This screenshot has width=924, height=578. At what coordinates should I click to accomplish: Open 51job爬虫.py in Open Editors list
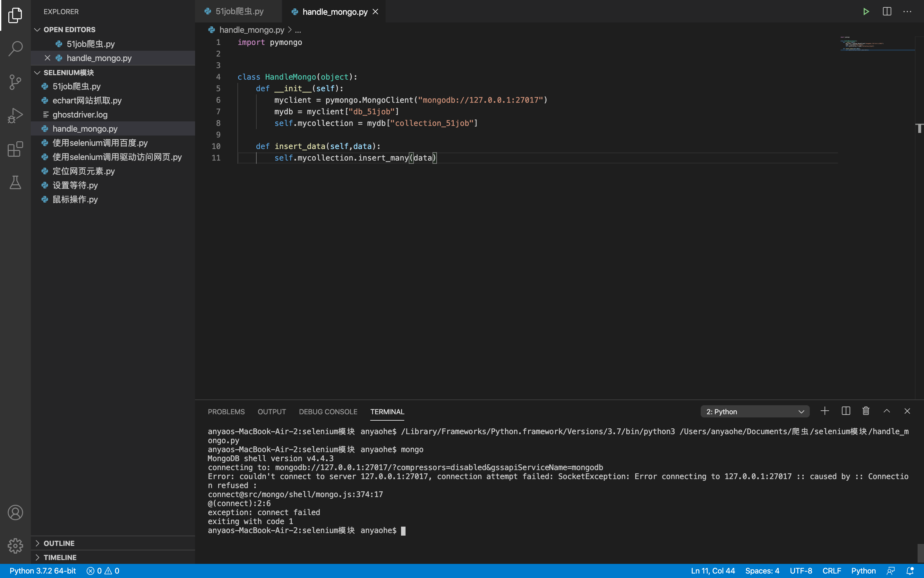[113, 44]
